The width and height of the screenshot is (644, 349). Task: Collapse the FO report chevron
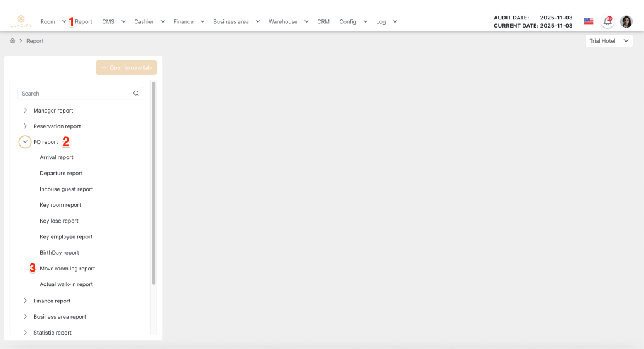[25, 142]
